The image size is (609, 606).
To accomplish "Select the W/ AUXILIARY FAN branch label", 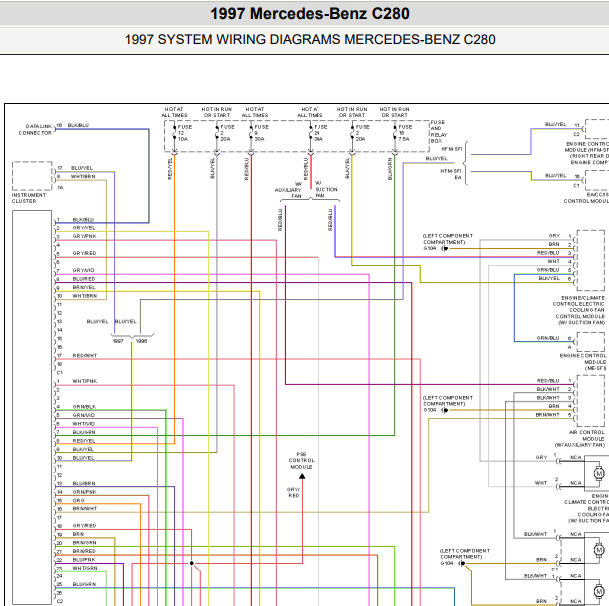I will (x=289, y=190).
